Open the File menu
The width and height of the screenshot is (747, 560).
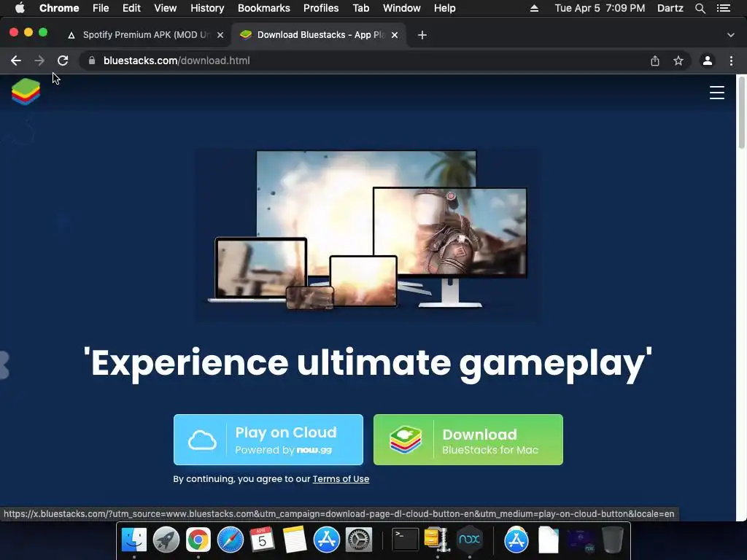point(101,8)
